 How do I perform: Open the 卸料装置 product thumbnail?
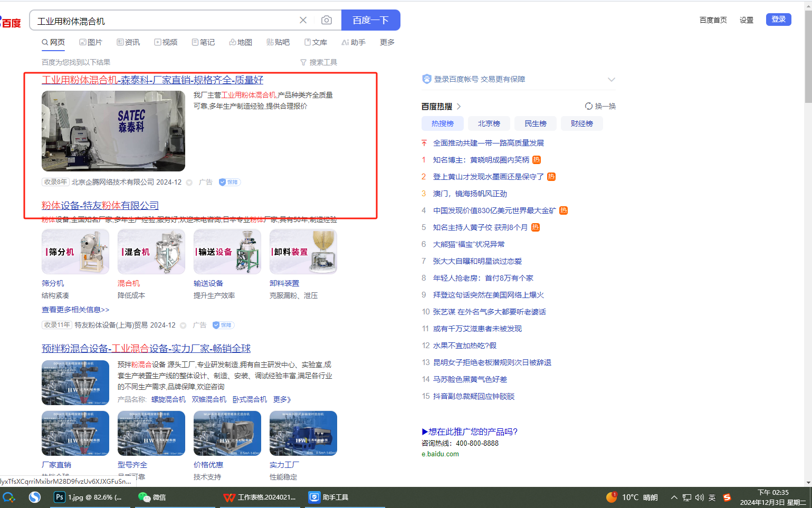point(303,252)
